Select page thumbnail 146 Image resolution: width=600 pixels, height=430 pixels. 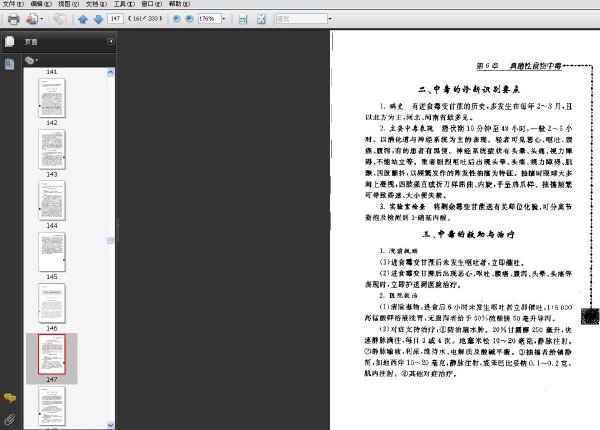pos(52,303)
